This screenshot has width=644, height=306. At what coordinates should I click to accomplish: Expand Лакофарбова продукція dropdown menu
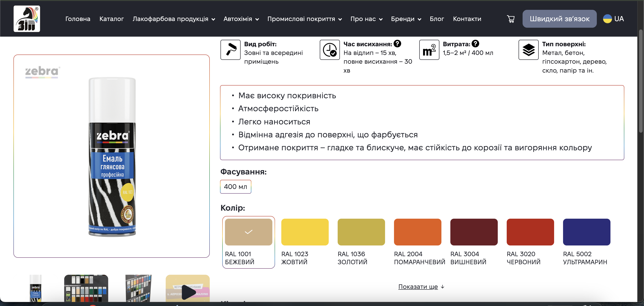coord(174,19)
